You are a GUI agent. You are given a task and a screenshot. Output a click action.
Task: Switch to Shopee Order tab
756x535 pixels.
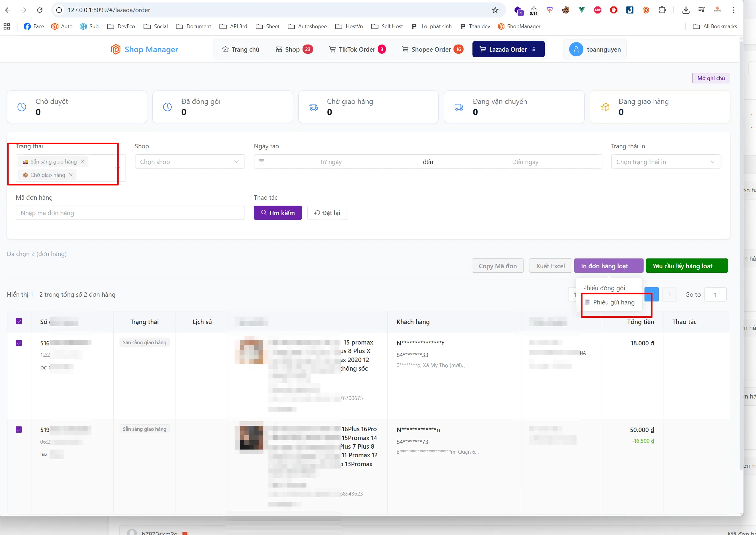click(x=432, y=50)
